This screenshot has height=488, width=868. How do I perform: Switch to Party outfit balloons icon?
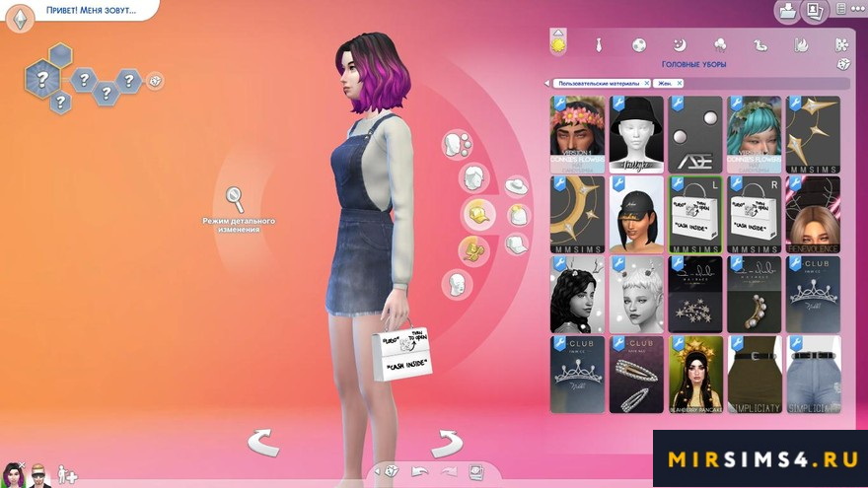click(720, 44)
